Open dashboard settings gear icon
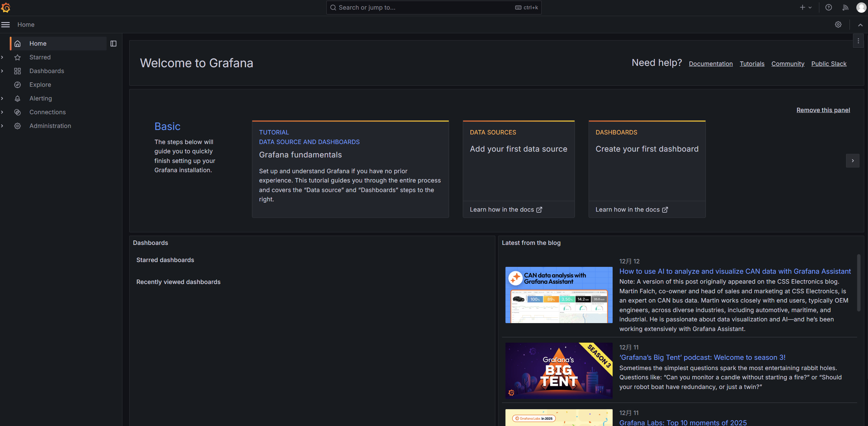 coord(838,25)
